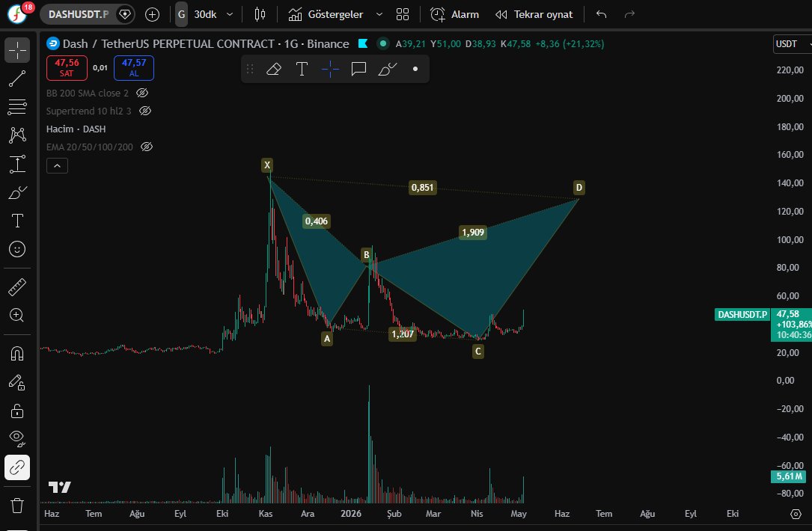Start Tekrar oynat bar replay
This screenshot has width=812, height=531.
point(534,14)
